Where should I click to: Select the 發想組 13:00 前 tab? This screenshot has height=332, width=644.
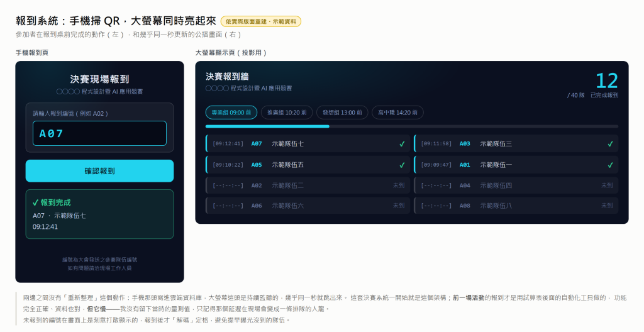pos(342,112)
